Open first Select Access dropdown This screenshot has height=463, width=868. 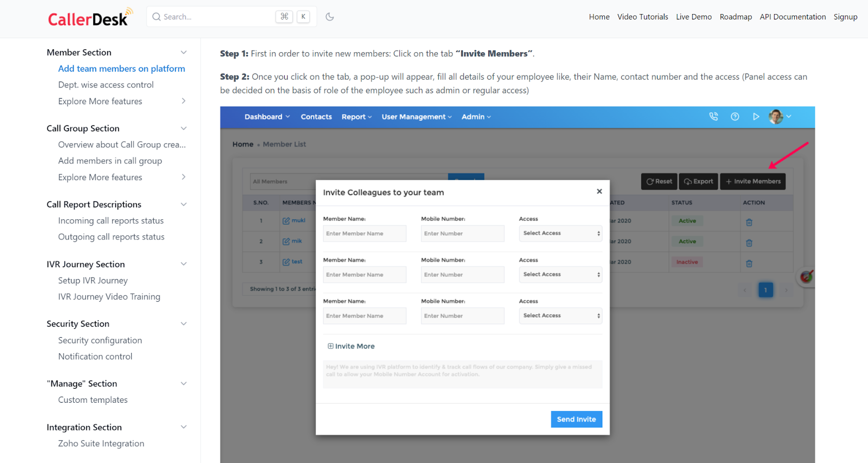point(560,233)
